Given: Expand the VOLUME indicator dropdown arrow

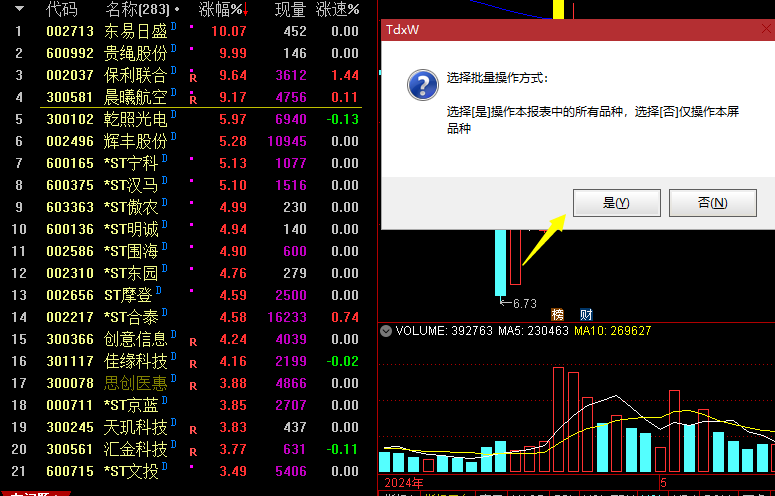Looking at the screenshot, I should (385, 331).
